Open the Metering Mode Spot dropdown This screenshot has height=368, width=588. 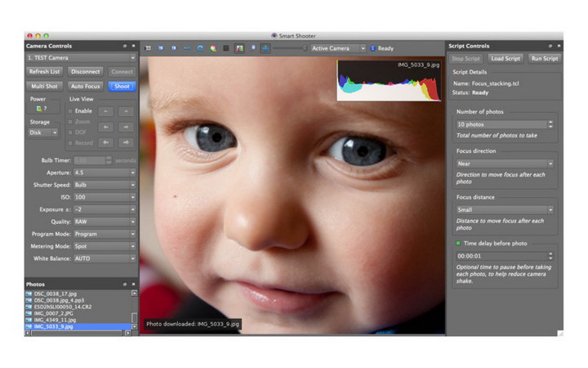point(105,246)
